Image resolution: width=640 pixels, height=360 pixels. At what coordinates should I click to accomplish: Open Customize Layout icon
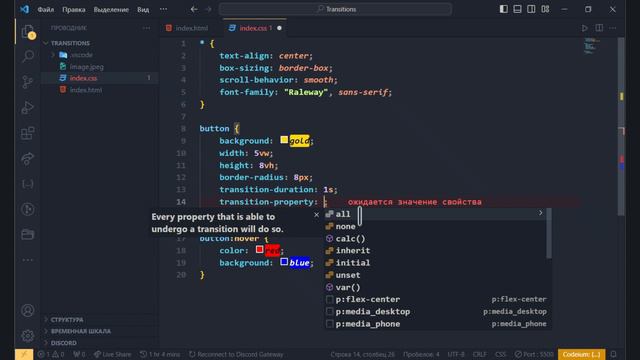(545, 9)
